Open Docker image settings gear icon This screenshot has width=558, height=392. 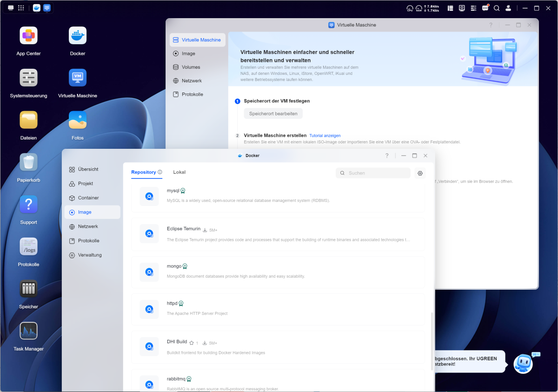coord(420,173)
